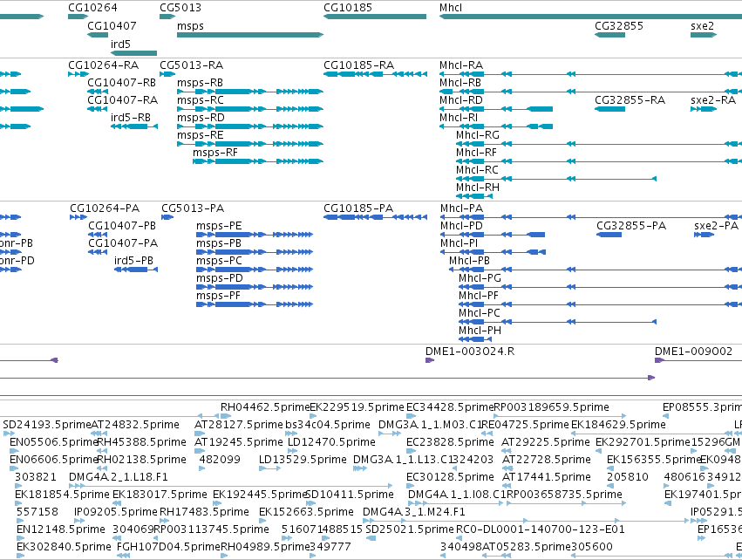742x560 pixels.
Task: Select EST RC0-DL0001-140700-123-E01
Action: [460, 538]
